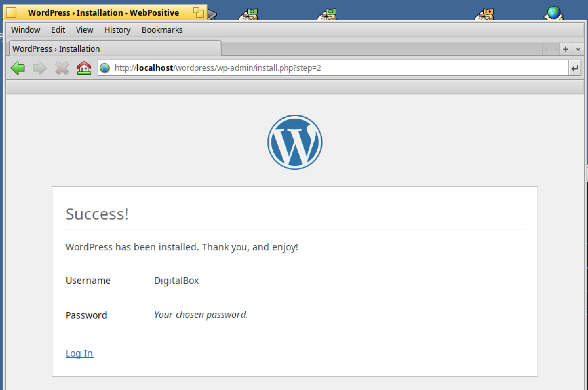Open the Bookmarks menu
This screenshot has width=588, height=390.
(x=162, y=30)
